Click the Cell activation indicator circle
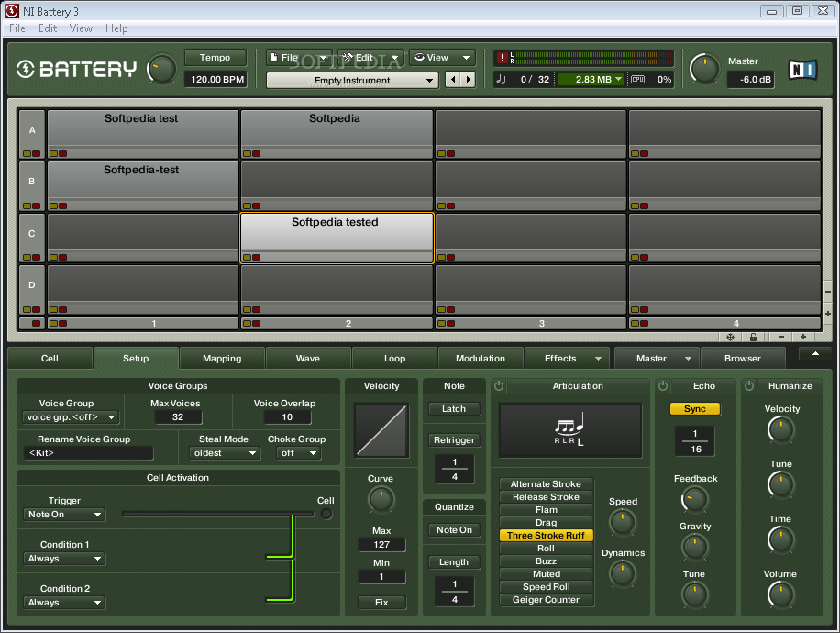The height and width of the screenshot is (633, 840). click(326, 515)
